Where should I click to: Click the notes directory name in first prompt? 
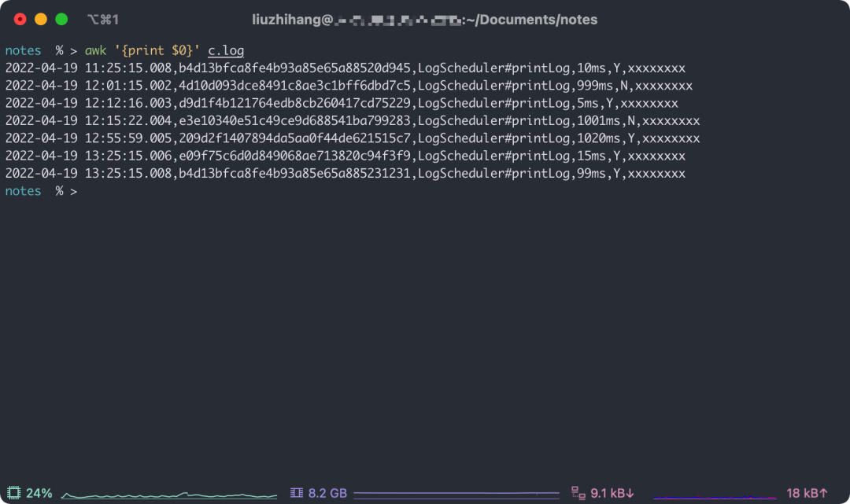pos(24,50)
